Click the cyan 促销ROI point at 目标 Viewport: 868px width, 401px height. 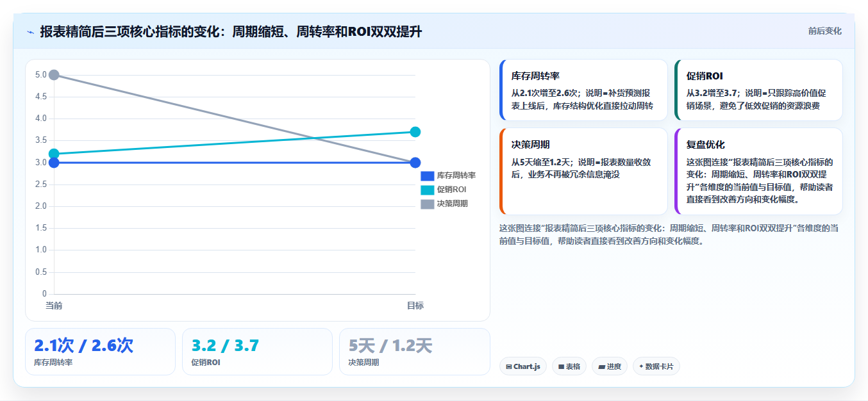pos(415,132)
